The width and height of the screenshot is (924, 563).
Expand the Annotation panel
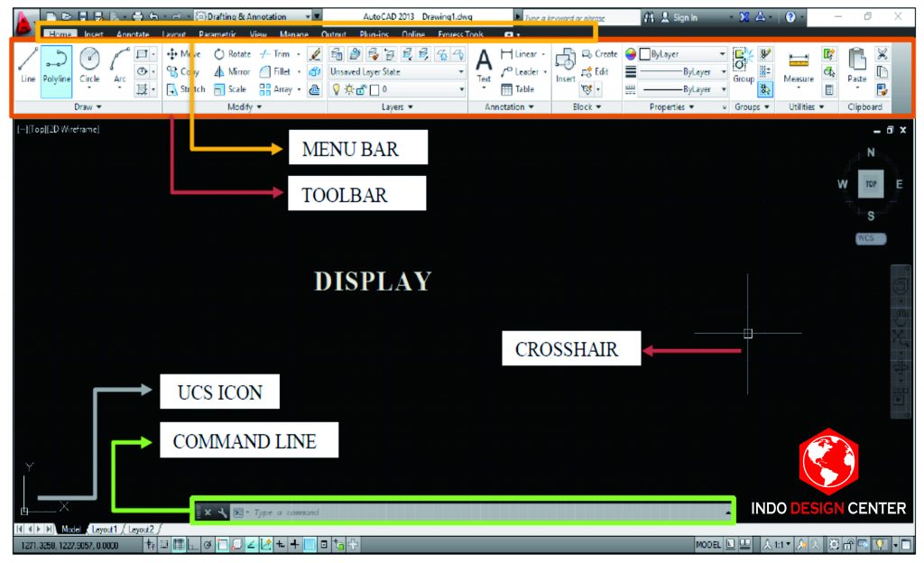(509, 107)
